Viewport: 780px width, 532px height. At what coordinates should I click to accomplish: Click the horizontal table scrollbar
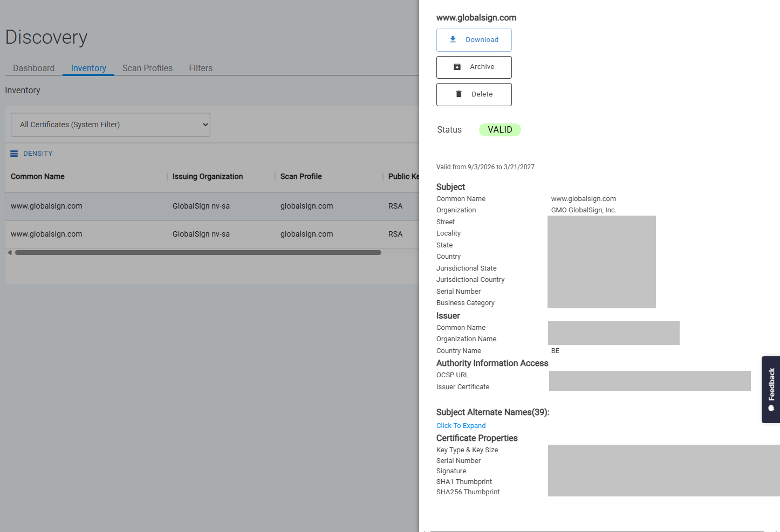[198, 252]
